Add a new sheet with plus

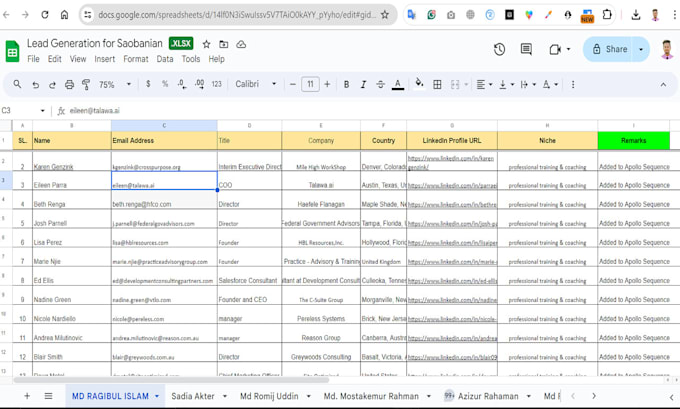[27, 396]
